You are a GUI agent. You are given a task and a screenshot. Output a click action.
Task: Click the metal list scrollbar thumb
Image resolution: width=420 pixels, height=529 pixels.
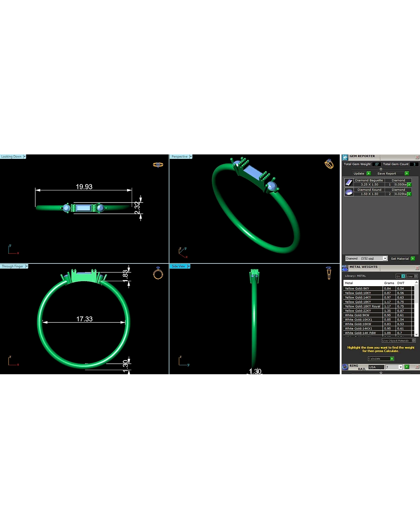click(417, 294)
